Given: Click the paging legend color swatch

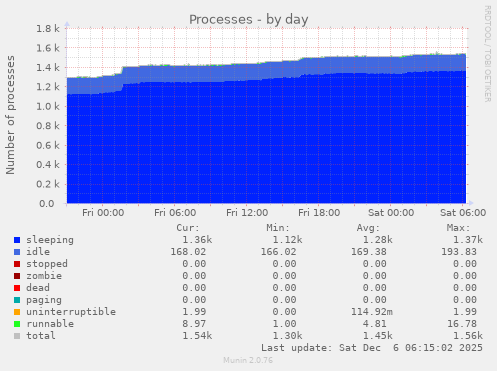Looking at the screenshot, I should tap(17, 300).
